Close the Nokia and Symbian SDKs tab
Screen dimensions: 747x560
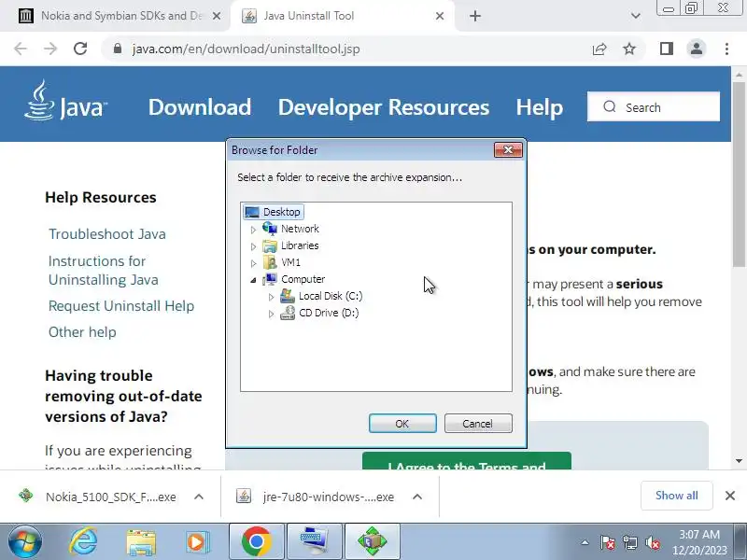click(x=217, y=16)
